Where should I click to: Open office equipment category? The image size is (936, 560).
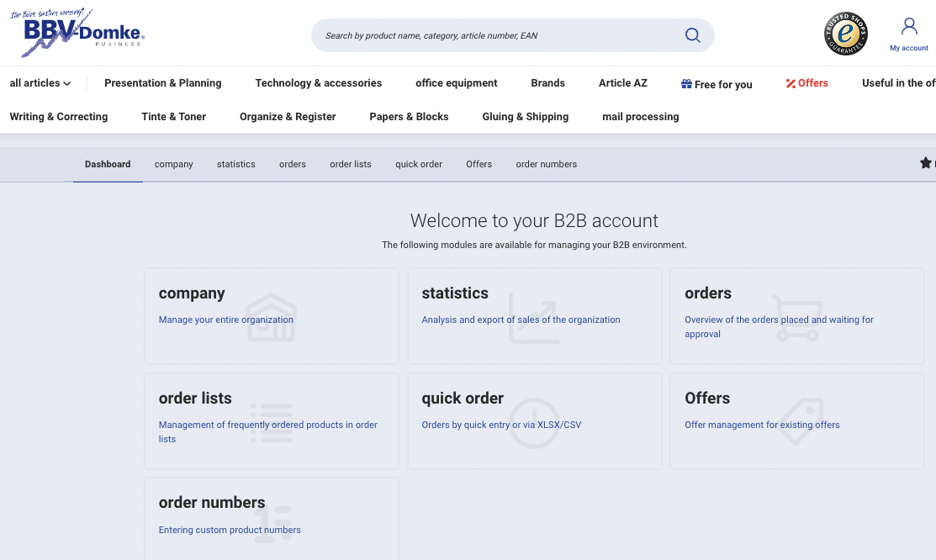[456, 83]
